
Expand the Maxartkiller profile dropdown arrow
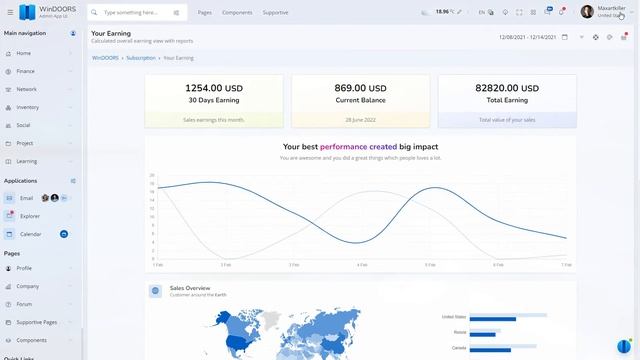(632, 12)
